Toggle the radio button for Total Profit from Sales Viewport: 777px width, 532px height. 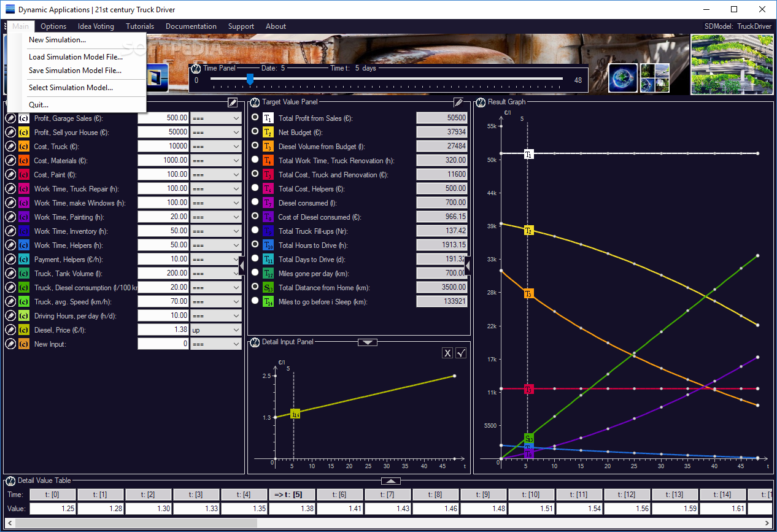(255, 117)
